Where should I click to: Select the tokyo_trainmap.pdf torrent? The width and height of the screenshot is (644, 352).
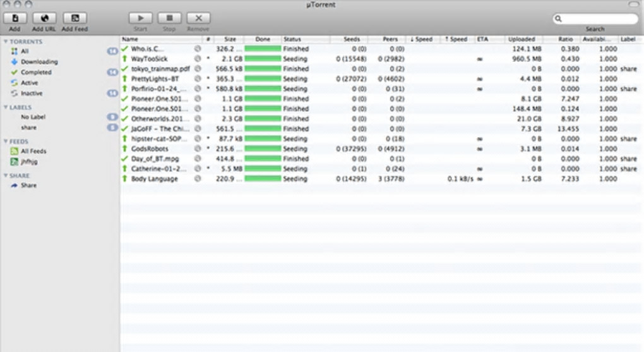(x=381, y=69)
